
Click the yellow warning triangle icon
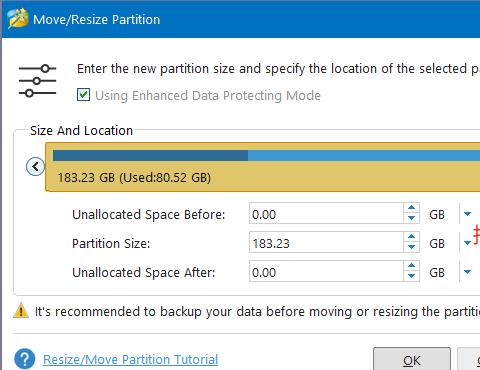[21, 310]
